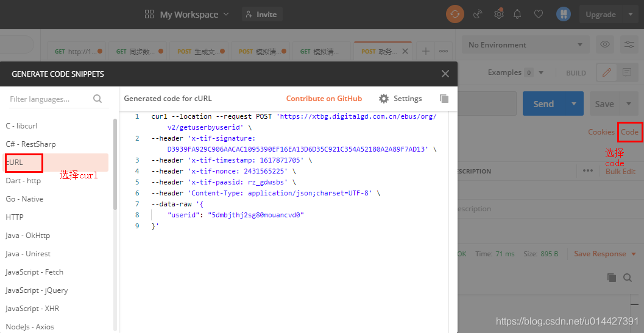Open My Workspace dropdown

[195, 15]
